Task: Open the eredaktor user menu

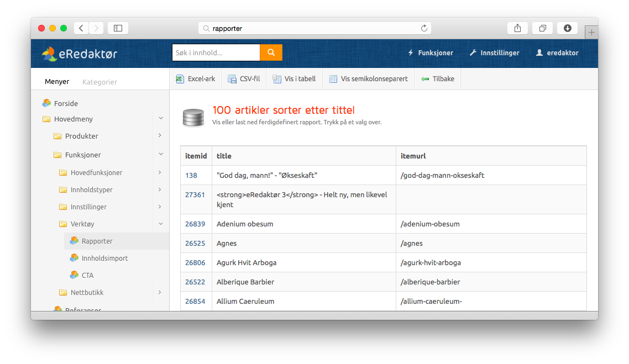Action: tap(557, 52)
